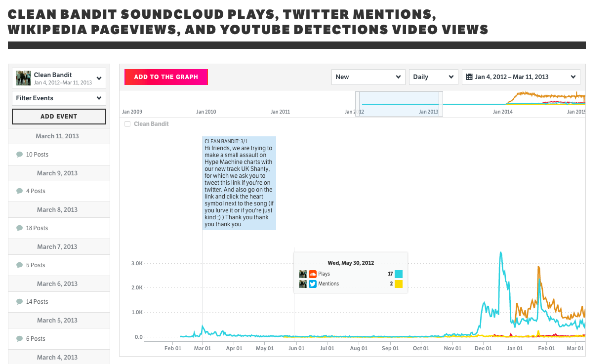Click the right handle of overview range selector
The image size is (613, 364).
click(x=441, y=104)
